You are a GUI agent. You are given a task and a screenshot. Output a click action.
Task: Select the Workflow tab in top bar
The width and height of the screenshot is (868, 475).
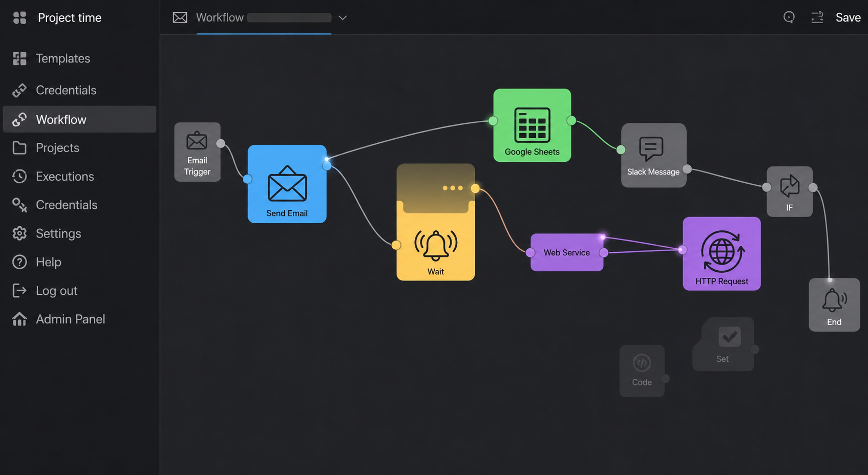[264, 18]
